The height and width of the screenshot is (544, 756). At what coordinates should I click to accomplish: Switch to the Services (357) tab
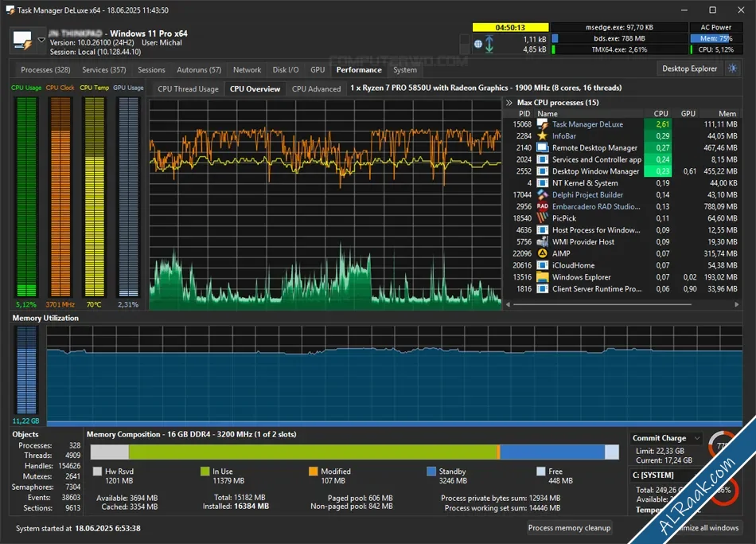tap(104, 70)
